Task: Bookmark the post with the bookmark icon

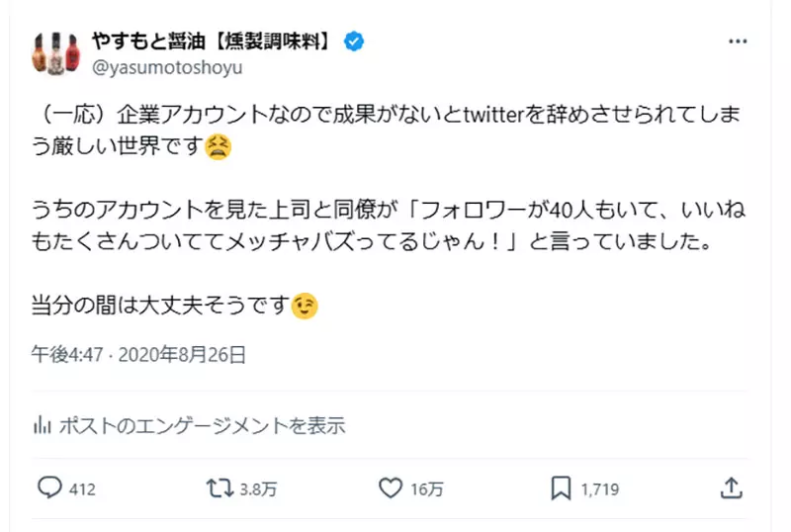Action: [560, 488]
